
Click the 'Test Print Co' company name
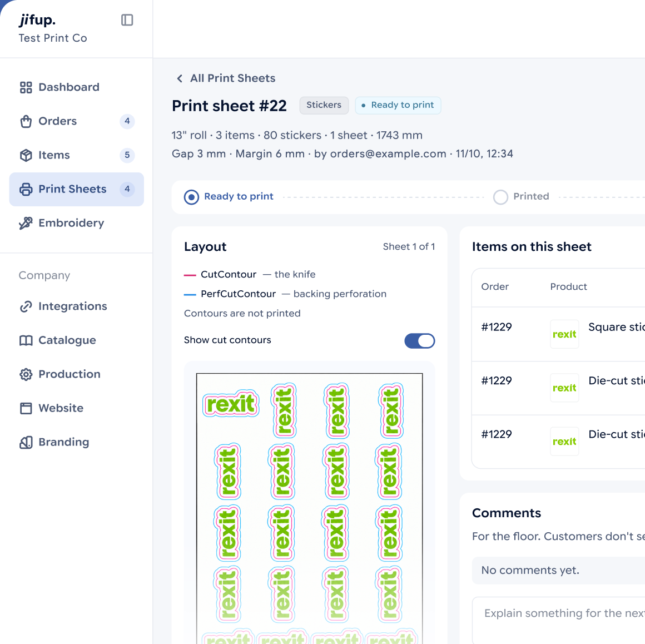[x=53, y=38]
